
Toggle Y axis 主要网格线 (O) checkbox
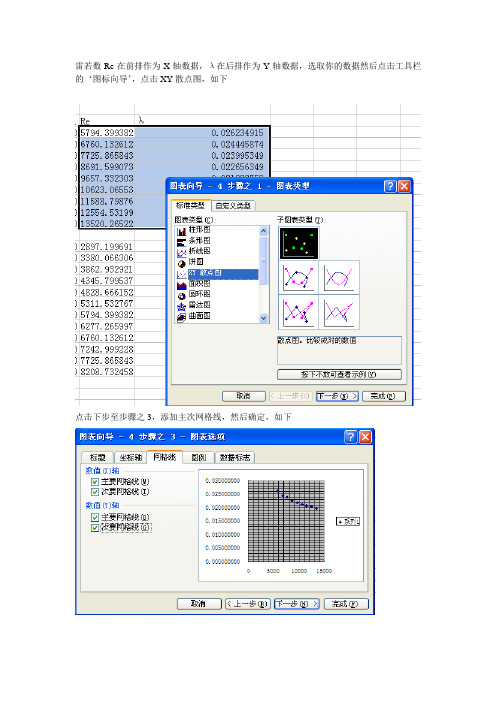tap(94, 517)
